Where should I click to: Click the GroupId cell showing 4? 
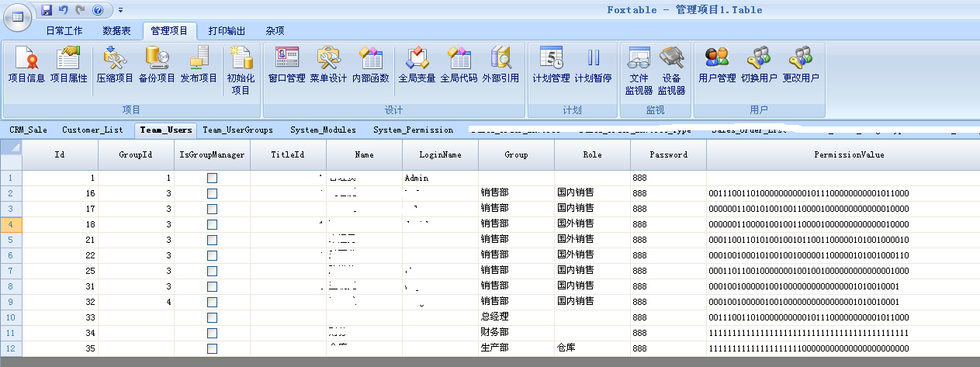point(136,302)
